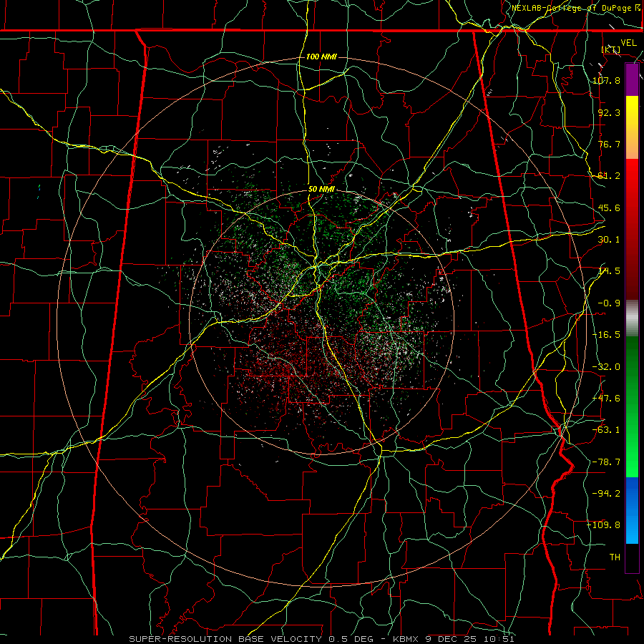Click the "TH" legend label
The height and width of the screenshot is (644, 644).
click(615, 557)
